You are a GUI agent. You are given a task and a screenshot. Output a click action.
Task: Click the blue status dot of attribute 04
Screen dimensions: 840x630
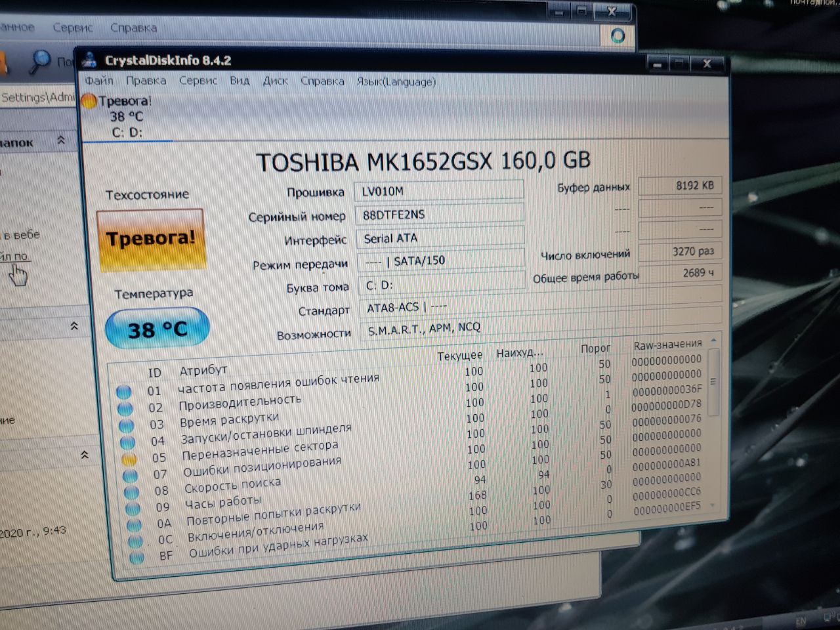point(127,442)
